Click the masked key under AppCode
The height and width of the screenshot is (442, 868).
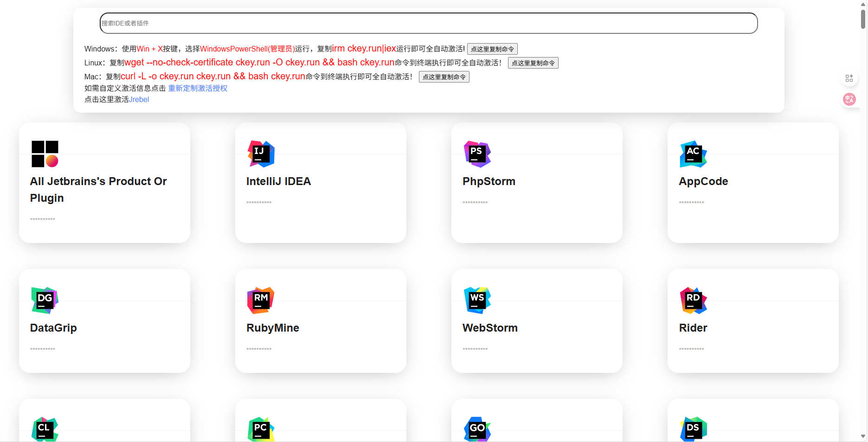691,203
